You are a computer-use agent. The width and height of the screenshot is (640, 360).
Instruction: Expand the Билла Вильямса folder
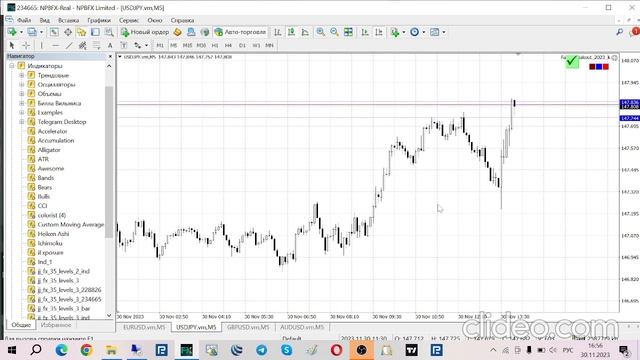[x=22, y=103]
